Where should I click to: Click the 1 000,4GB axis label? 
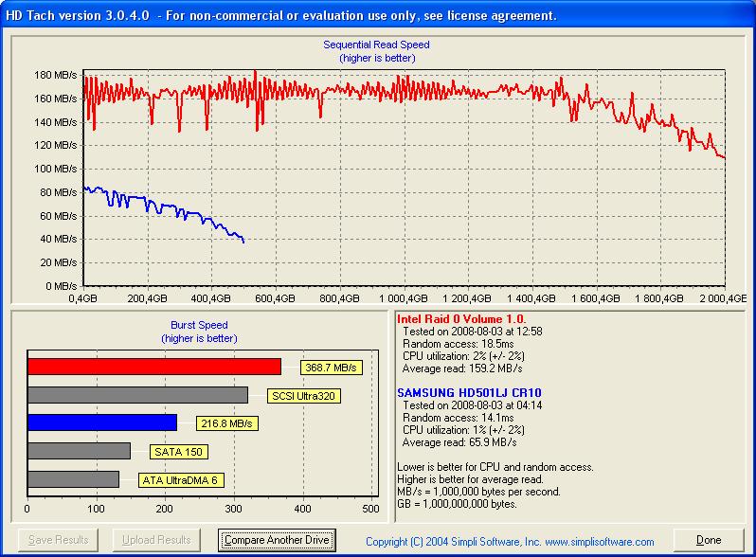pyautogui.click(x=403, y=298)
